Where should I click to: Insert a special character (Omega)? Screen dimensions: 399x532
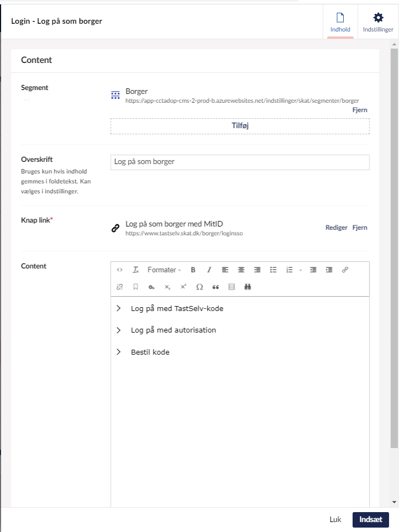coord(200,287)
